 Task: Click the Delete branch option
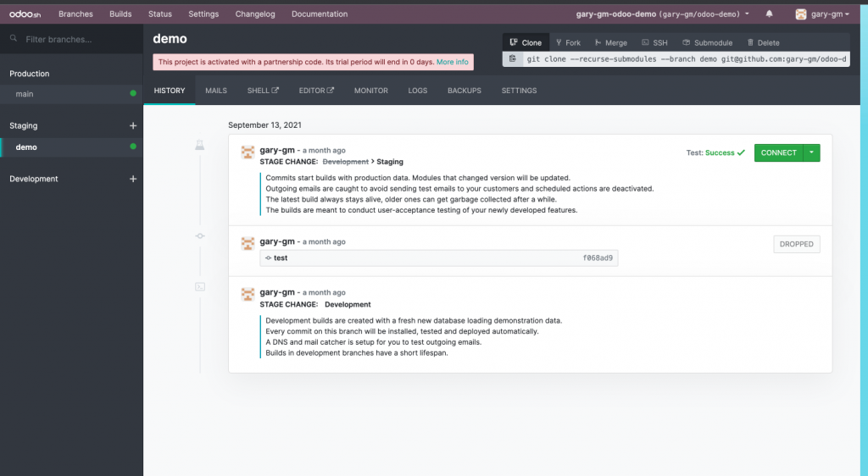(764, 42)
